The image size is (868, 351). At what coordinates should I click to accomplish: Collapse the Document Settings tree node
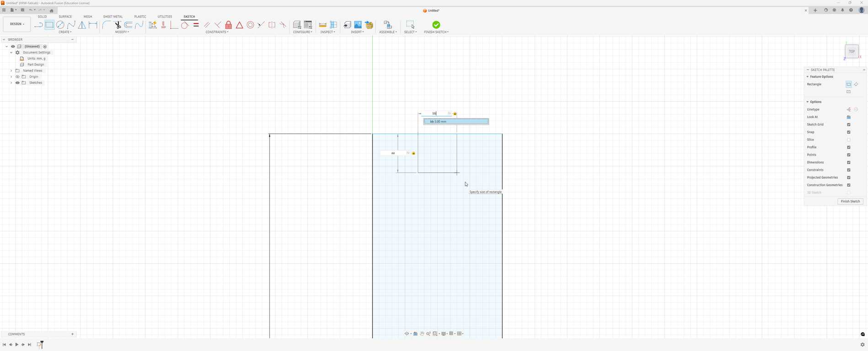[x=11, y=53]
